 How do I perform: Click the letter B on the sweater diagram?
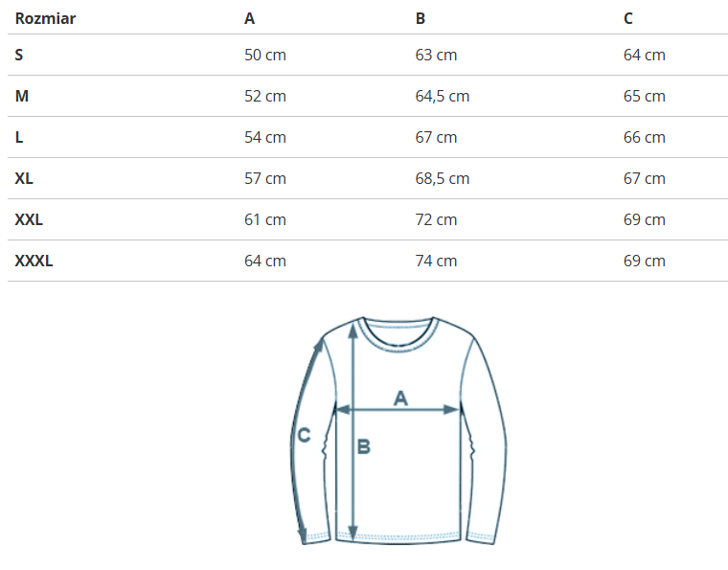[x=364, y=445]
